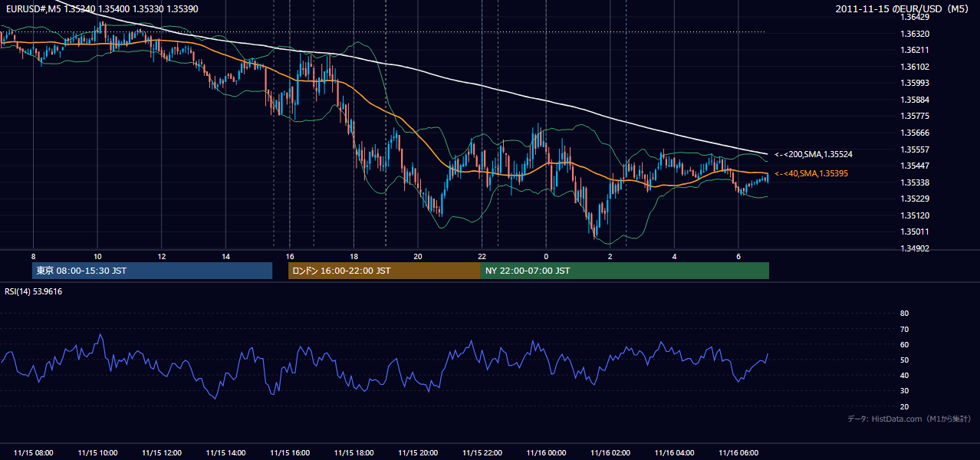Click the 11/15 18:00 time label
Viewport: 980px width, 460px height.
[x=354, y=453]
